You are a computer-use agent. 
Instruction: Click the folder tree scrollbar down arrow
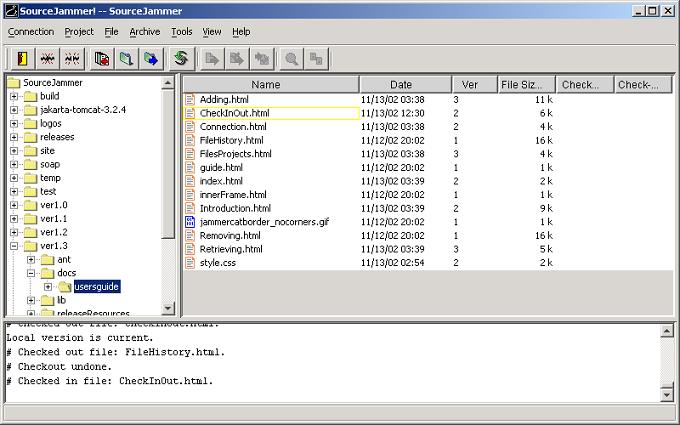[x=168, y=308]
